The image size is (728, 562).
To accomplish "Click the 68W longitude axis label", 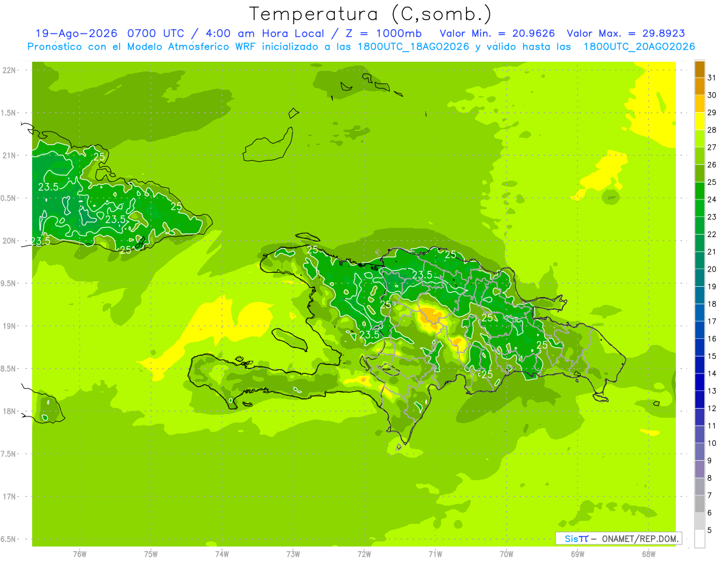I will pos(648,554).
